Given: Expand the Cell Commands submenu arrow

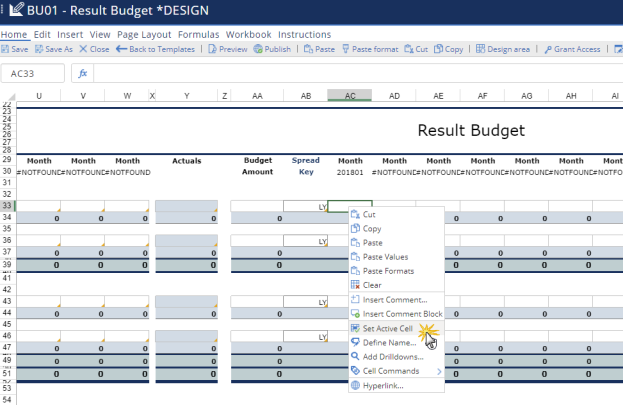Looking at the screenshot, I should [x=439, y=371].
